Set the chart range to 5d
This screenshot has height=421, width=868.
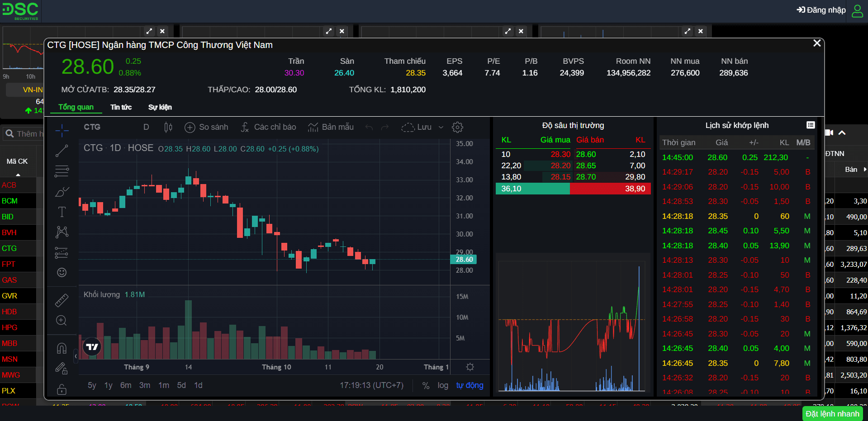[x=181, y=385]
